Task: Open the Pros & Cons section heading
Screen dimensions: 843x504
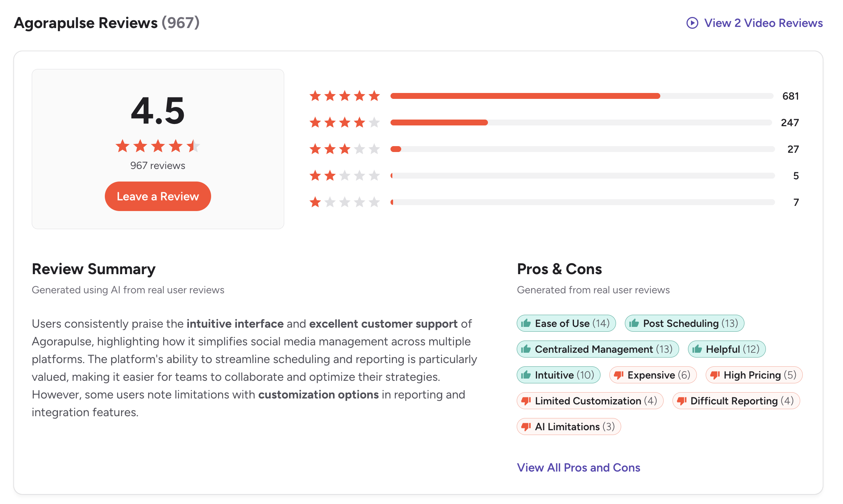Action: point(560,269)
